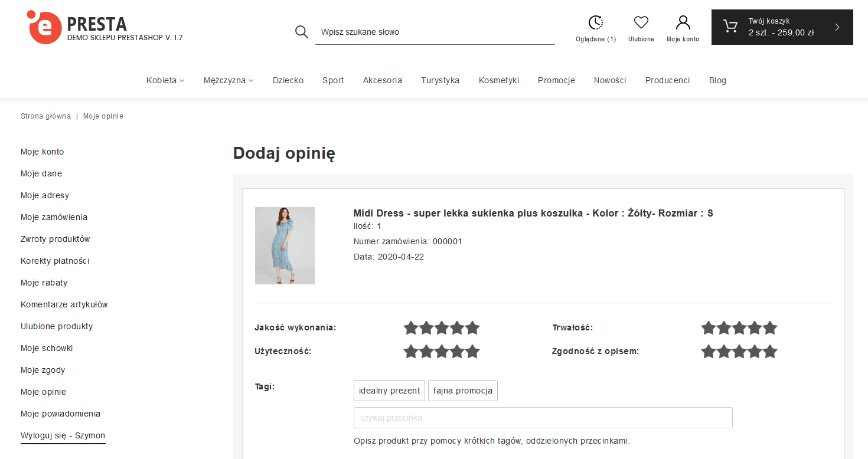Go to Kosmetyki category
868x459 pixels.
coord(498,80)
